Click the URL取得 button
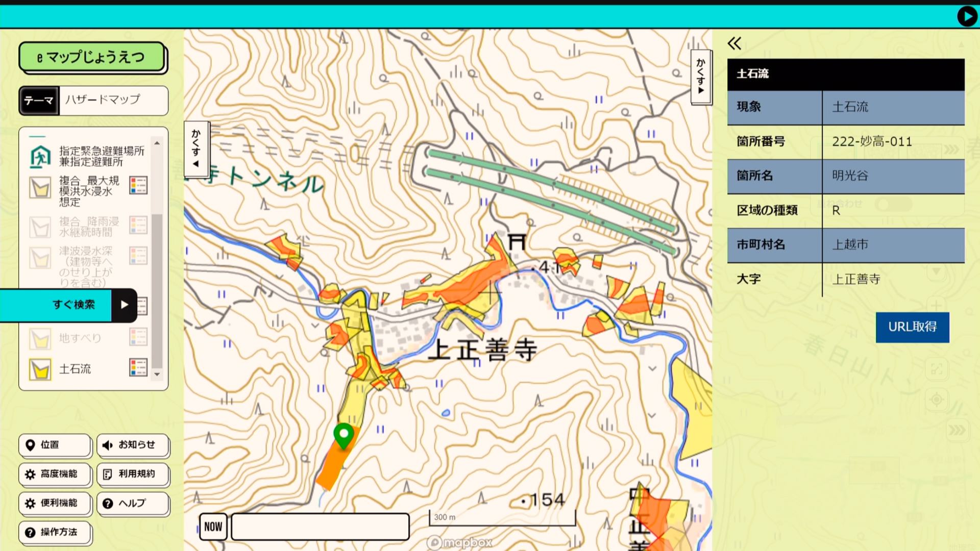Viewport: 980px width, 551px height. (x=912, y=327)
